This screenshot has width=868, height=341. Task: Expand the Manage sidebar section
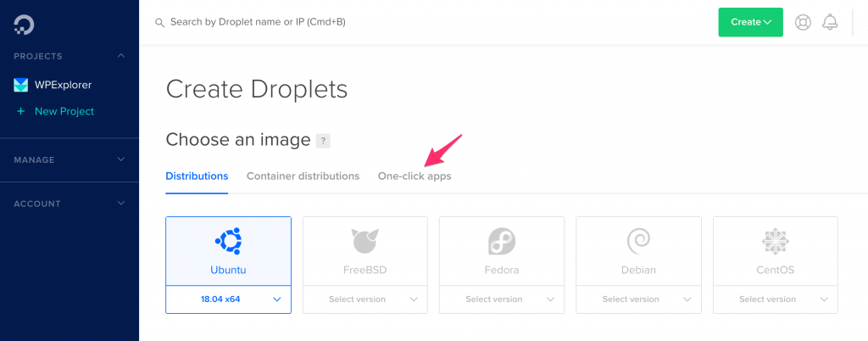coord(121,159)
